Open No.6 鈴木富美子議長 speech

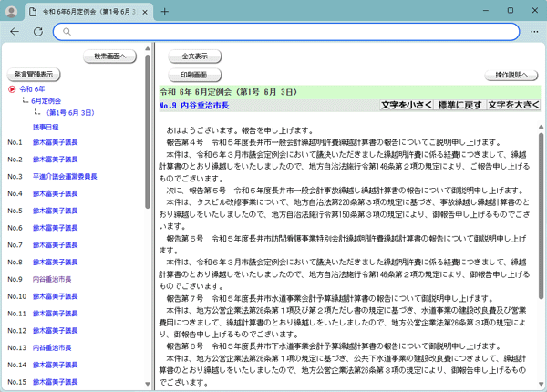pos(55,228)
